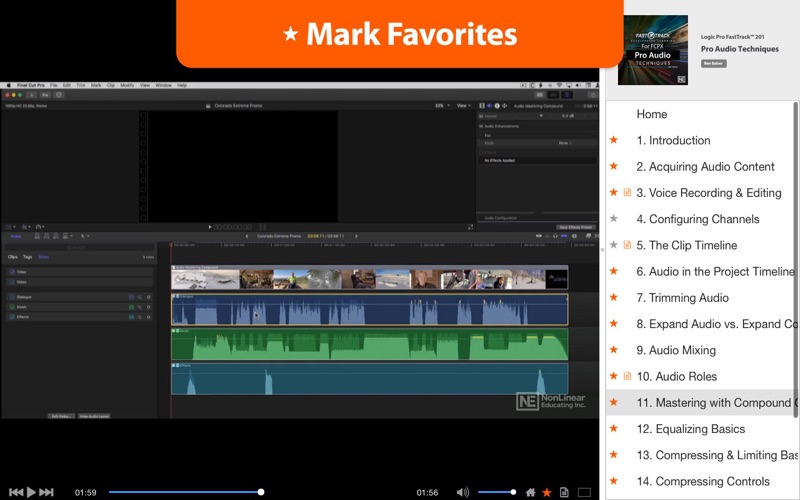The height and width of the screenshot is (500, 800).
Task: Open the retime speedometer dropdown below viewer
Action: pyautogui.click(x=40, y=227)
